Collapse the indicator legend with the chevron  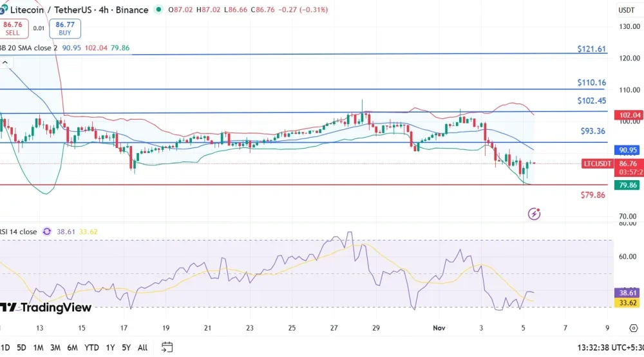5,63
